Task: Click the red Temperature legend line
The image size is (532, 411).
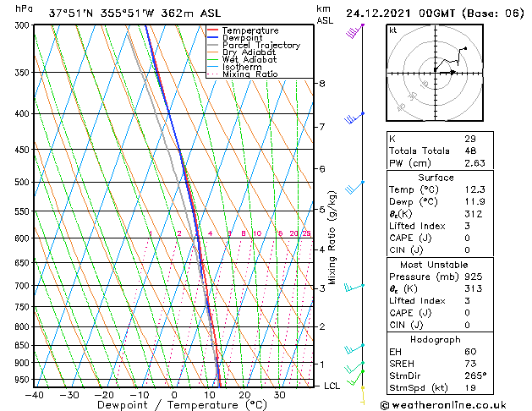Action: [214, 30]
